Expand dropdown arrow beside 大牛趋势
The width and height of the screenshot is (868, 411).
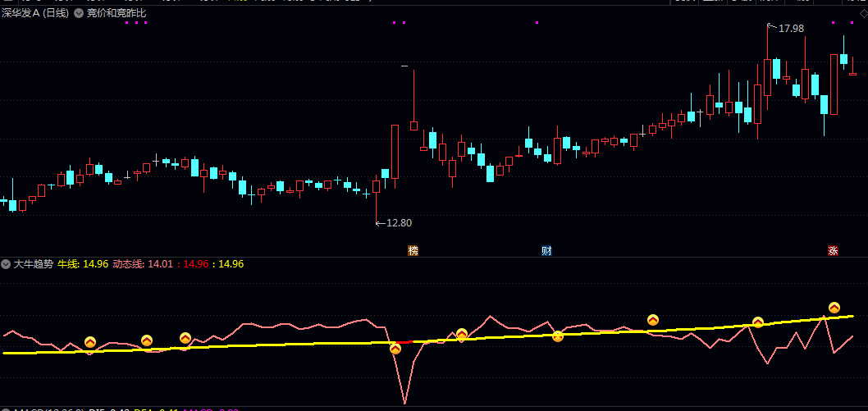coord(6,264)
